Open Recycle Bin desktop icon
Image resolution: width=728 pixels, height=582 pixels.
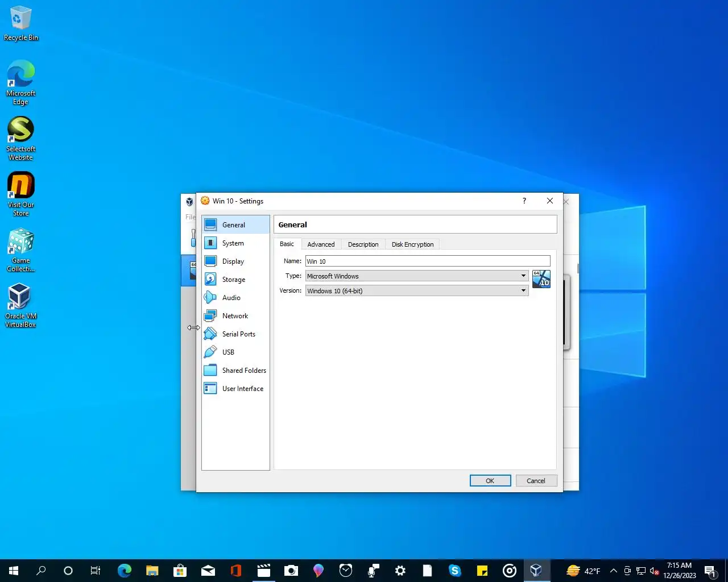(21, 24)
